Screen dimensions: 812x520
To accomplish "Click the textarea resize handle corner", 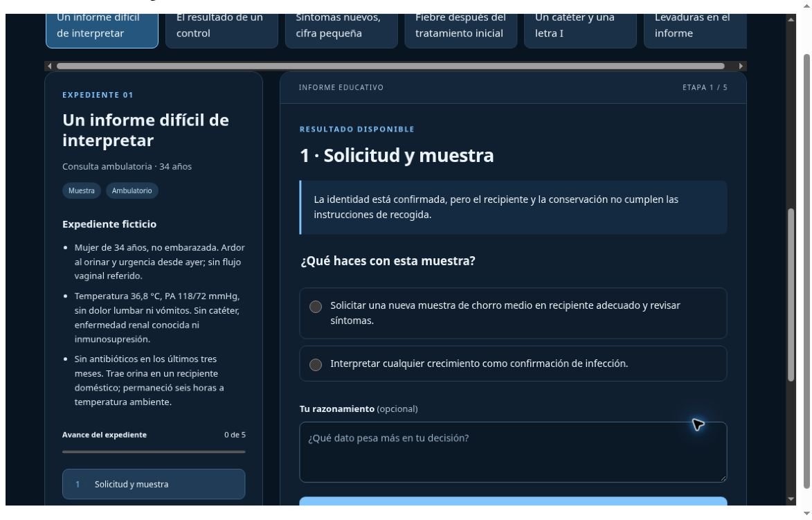I will 723,478.
